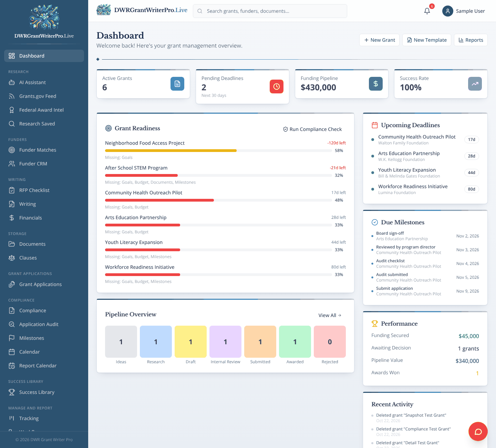Click the Board sign-off milestone
The image size is (496, 448).
click(425, 236)
